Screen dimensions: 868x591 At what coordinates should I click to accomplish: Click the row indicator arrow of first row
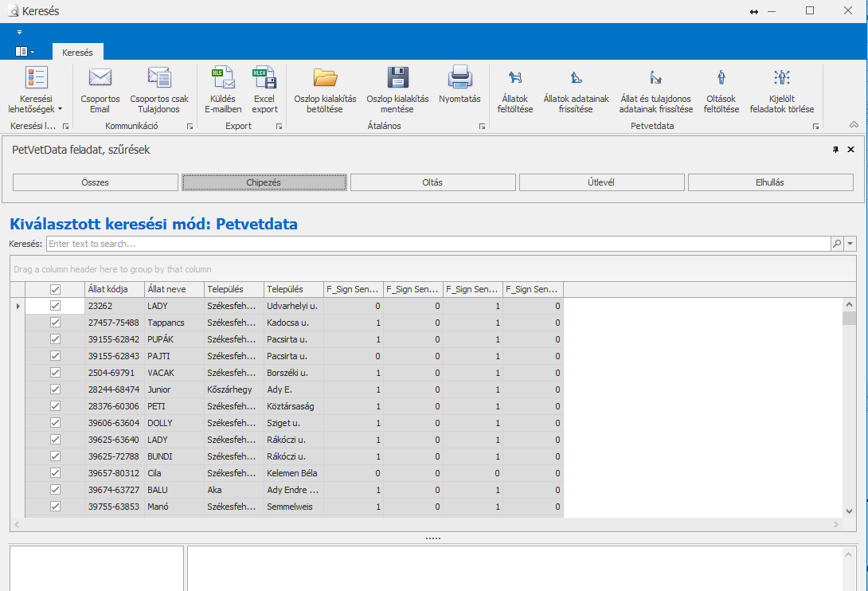click(x=18, y=306)
